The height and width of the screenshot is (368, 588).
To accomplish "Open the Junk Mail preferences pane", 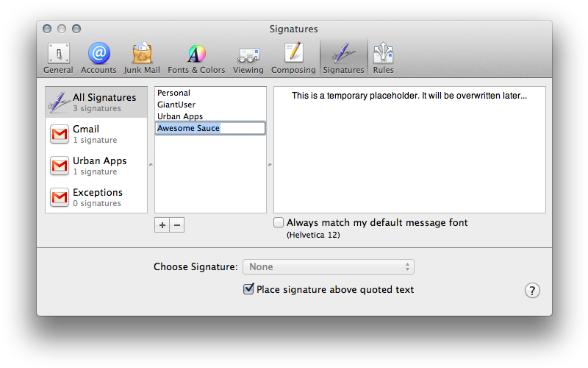I will click(x=142, y=59).
